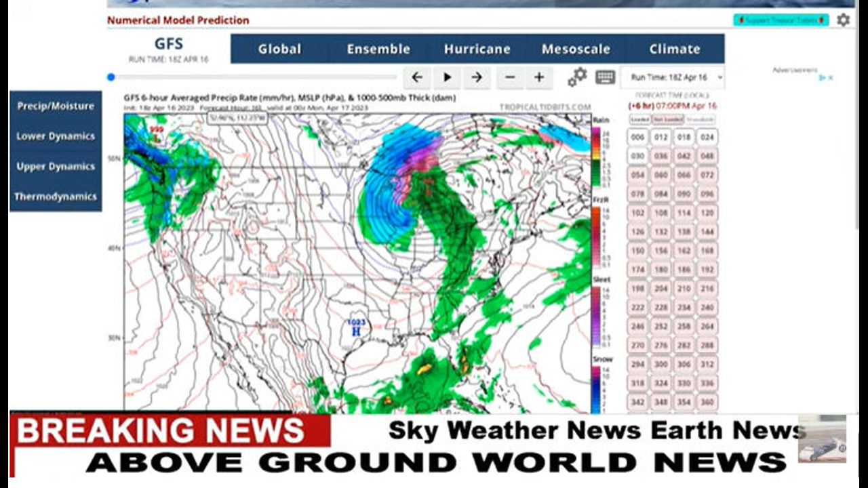Viewport: 868px width, 488px height.
Task: Click the Support Tropical Tidbits button
Action: click(x=781, y=20)
